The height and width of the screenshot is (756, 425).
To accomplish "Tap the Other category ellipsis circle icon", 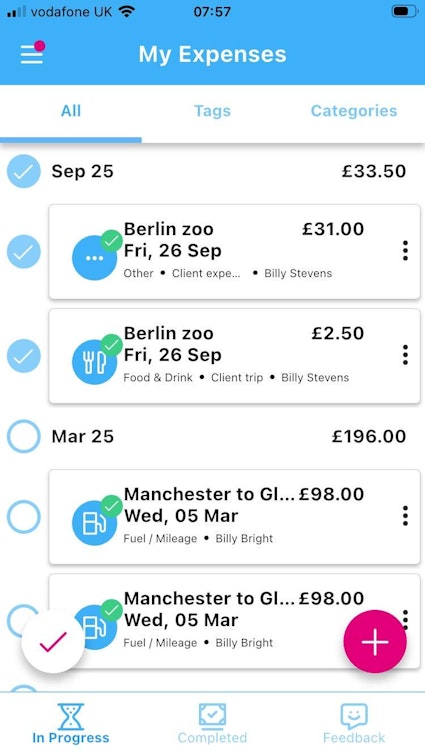I will point(94,258).
